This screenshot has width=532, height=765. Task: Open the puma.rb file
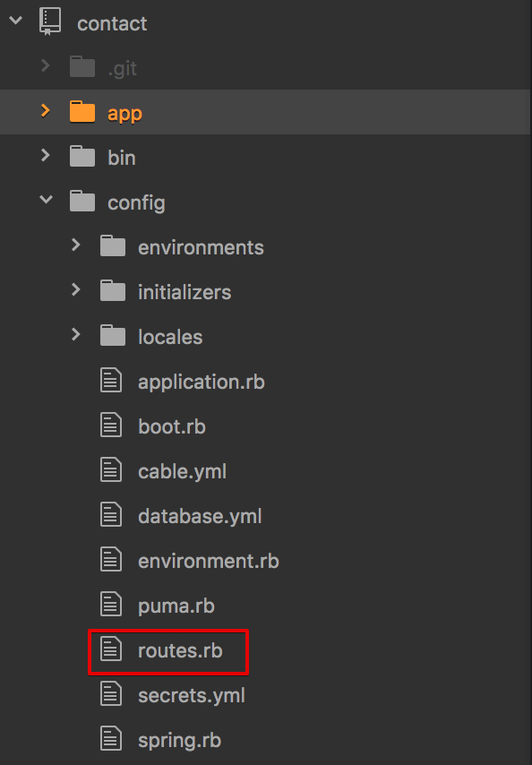click(x=176, y=606)
